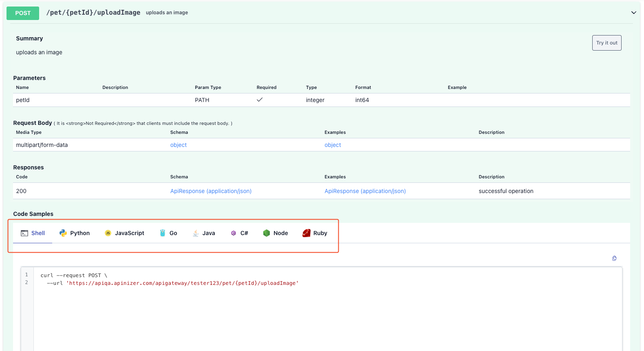Click the JavaScript JS badge icon
Image resolution: width=644 pixels, height=351 pixels.
108,233
